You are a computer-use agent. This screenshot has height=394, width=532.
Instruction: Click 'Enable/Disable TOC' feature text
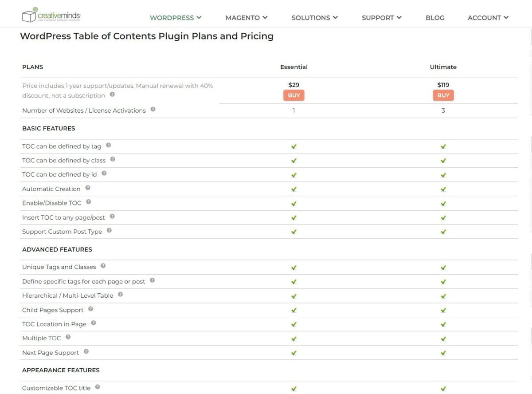click(x=52, y=203)
